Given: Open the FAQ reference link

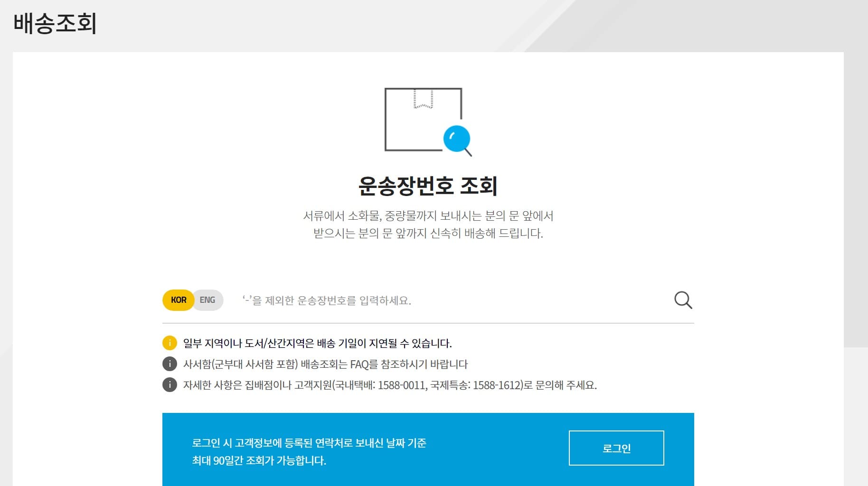Looking at the screenshot, I should tap(359, 364).
